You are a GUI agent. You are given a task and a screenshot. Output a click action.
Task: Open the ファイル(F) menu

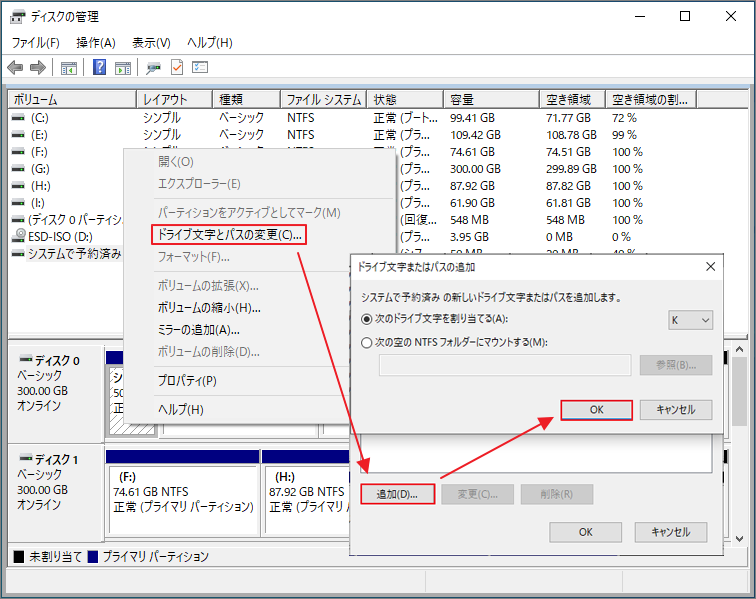click(35, 43)
